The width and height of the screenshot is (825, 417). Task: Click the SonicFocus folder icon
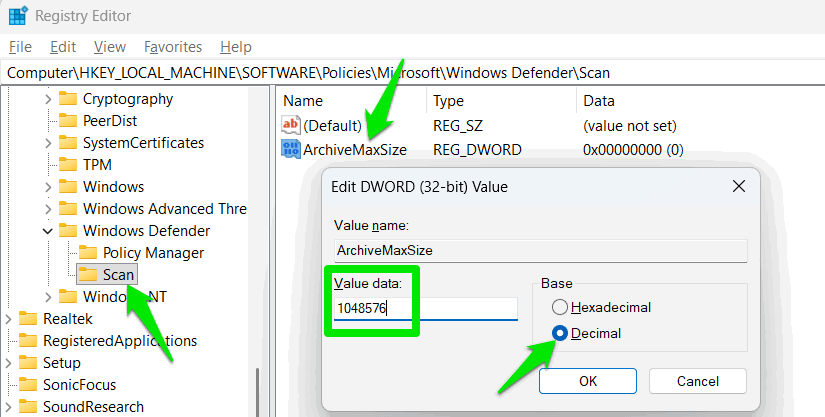pyautogui.click(x=28, y=385)
